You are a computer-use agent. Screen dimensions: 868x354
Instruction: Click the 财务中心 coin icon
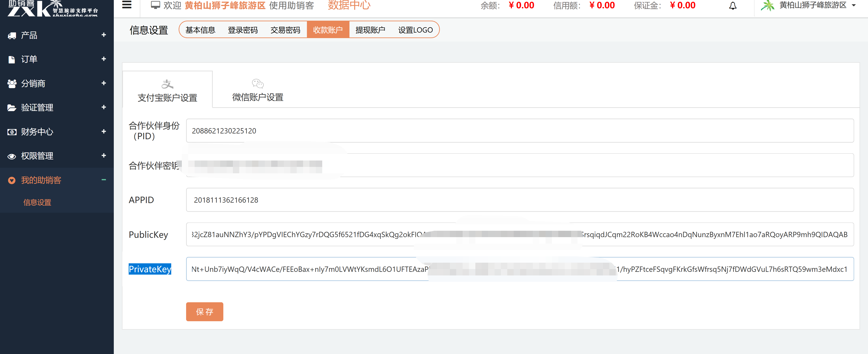[x=12, y=132]
